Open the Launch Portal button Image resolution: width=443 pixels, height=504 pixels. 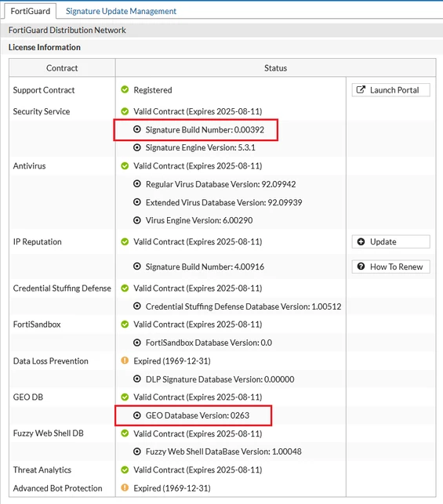[x=391, y=90]
